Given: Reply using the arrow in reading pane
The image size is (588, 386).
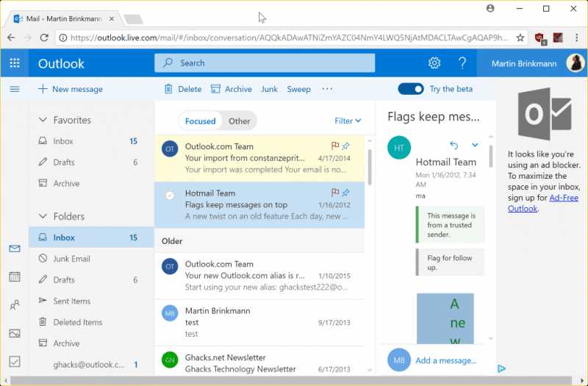Looking at the screenshot, I should (x=453, y=145).
